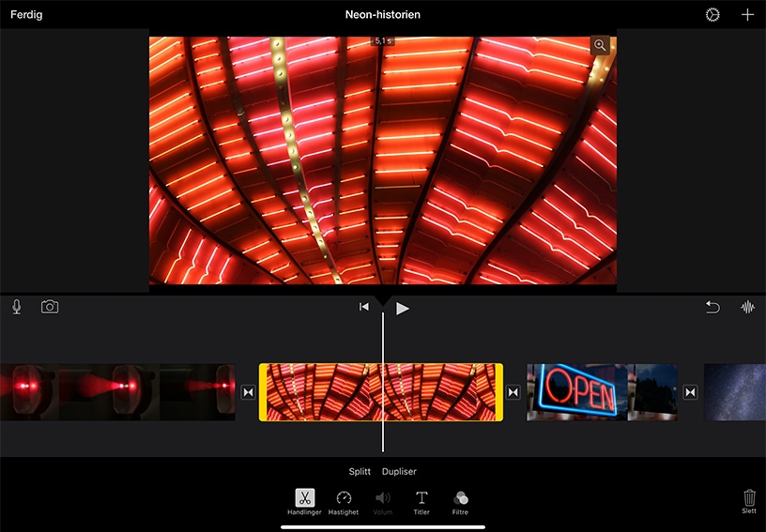This screenshot has width=766, height=532.
Task: Open transition after the neon ceiling clip
Action: tap(513, 392)
